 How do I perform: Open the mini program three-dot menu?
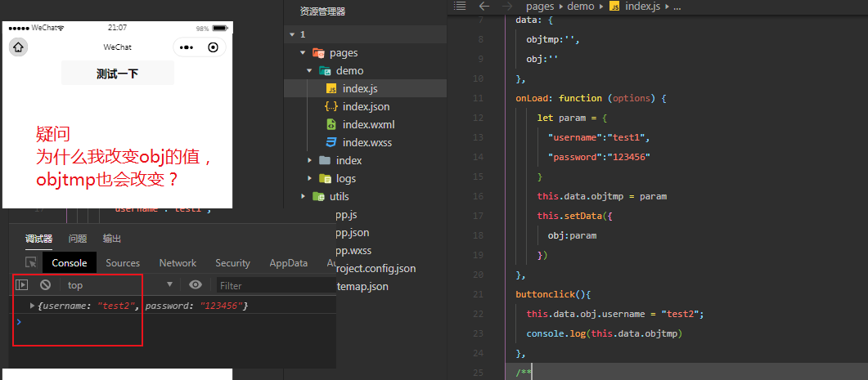187,47
